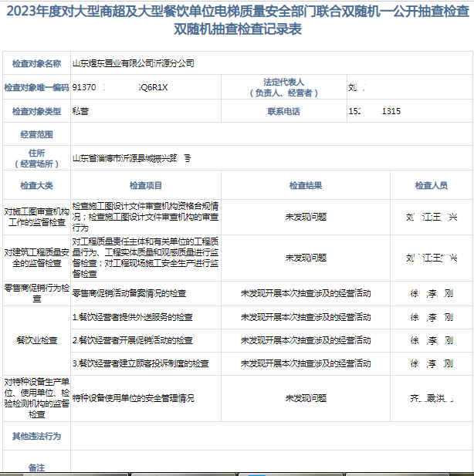Click the 餐饮业检查 category cell
Screen dimensions: 474x476
coord(36,339)
